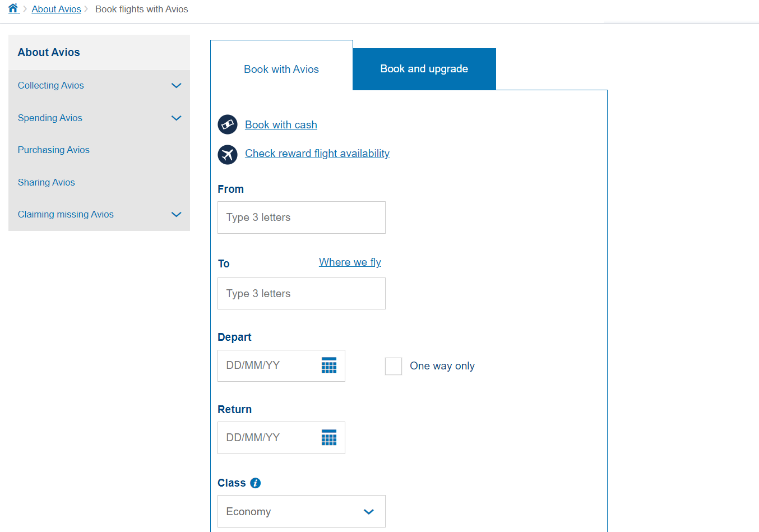Open Collecting Avios in the sidebar
The height and width of the screenshot is (532, 759).
51,85
